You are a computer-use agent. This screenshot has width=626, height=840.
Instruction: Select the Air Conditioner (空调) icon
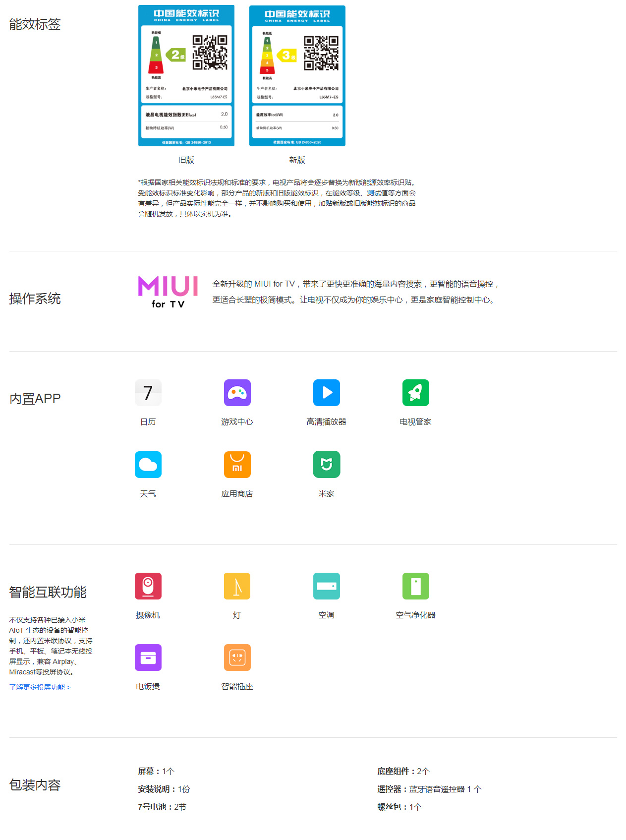click(x=326, y=586)
